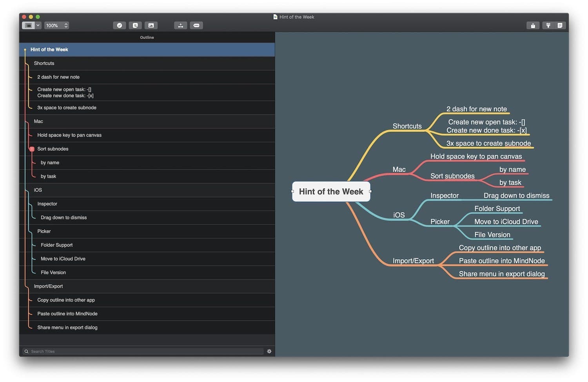Viewport: 588px width, 382px height.
Task: Collapse the Sort subnodes outline item
Action: [x=32, y=149]
